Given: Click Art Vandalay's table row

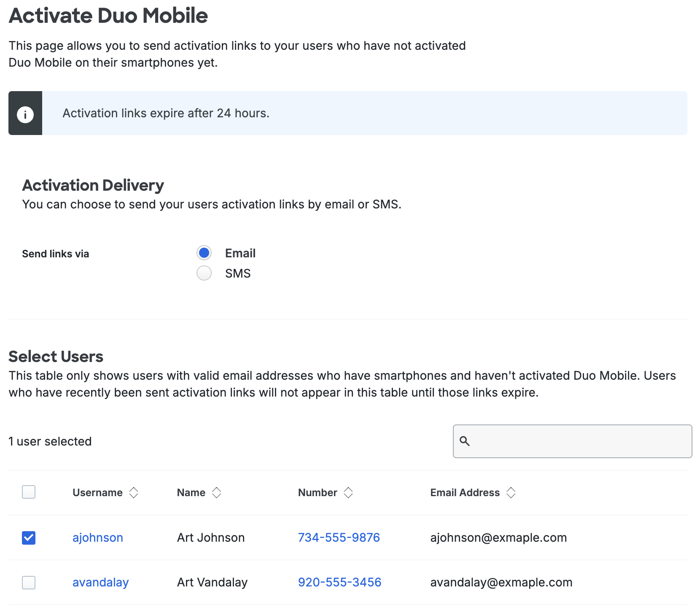Looking at the screenshot, I should 212,583.
